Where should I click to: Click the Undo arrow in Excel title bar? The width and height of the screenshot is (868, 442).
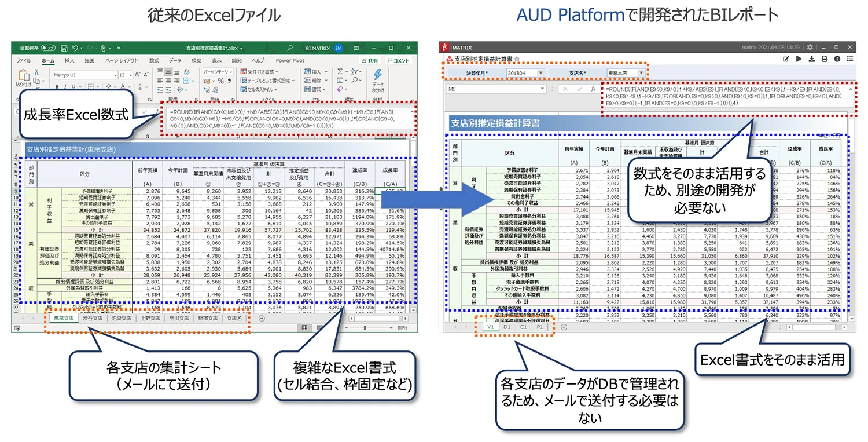click(x=75, y=48)
